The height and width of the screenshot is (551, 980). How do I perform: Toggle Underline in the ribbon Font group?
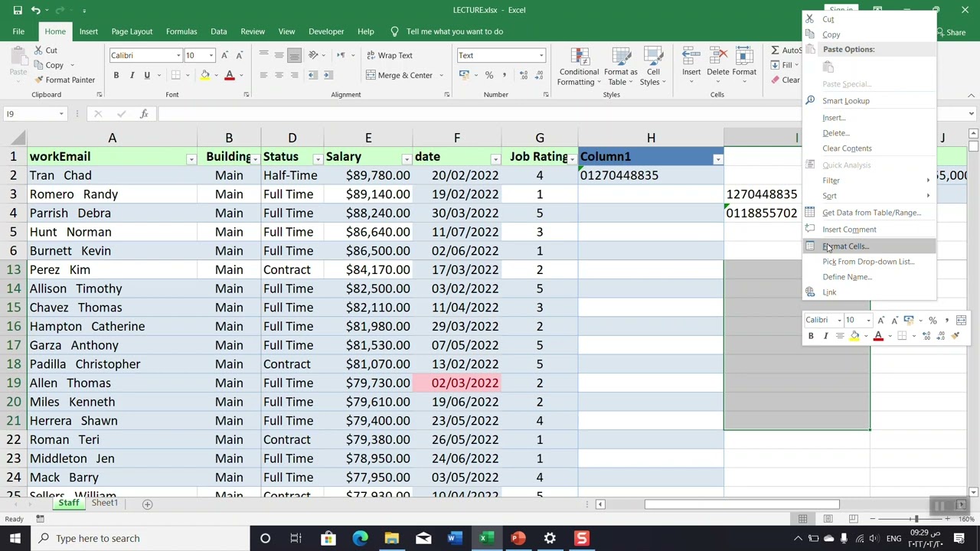tap(147, 75)
